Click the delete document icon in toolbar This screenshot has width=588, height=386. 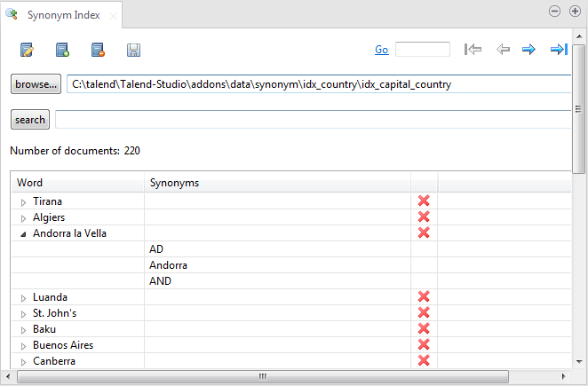pos(99,51)
